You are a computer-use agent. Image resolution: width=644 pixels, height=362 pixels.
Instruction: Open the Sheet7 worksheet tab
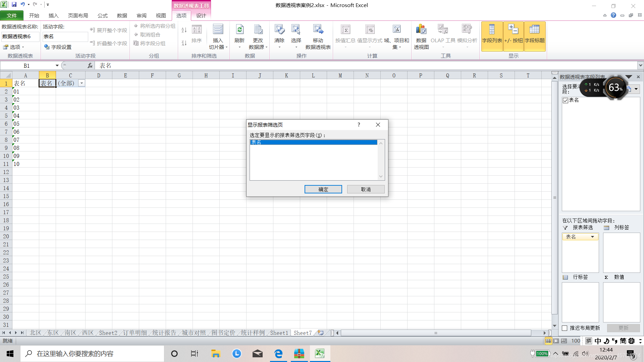(302, 333)
